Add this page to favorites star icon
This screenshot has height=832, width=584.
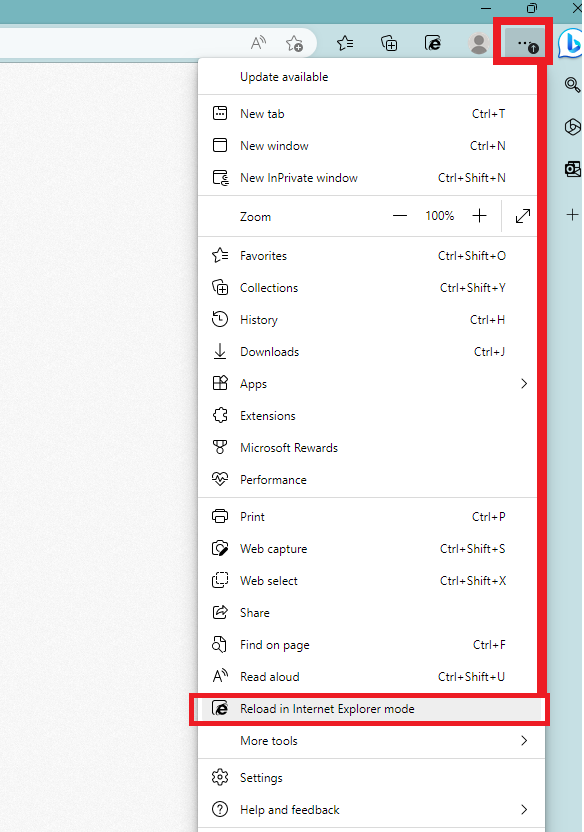click(x=294, y=44)
